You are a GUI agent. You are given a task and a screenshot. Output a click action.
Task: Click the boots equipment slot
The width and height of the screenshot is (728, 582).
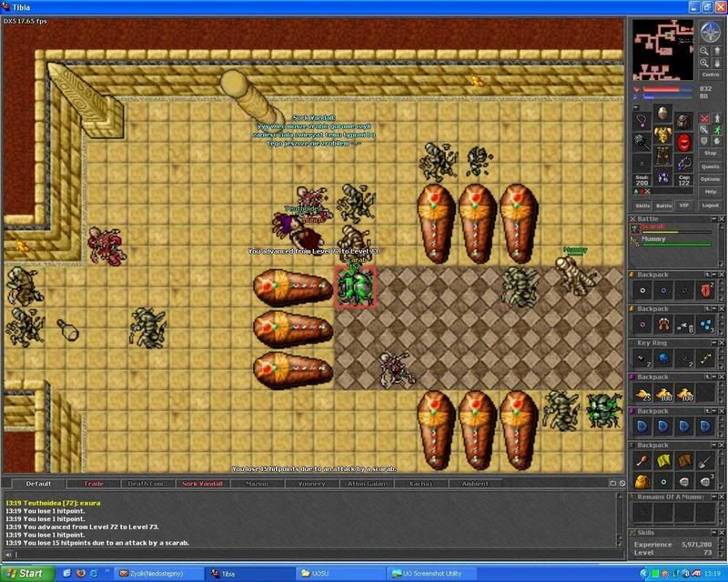(663, 176)
